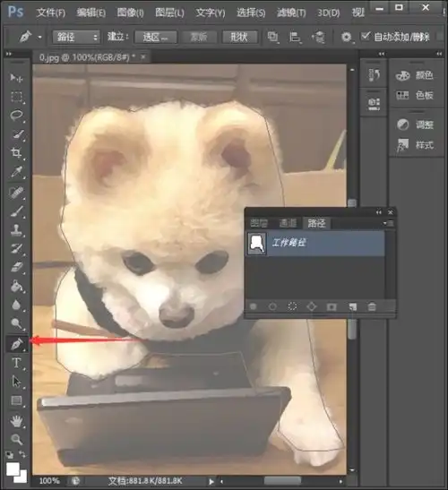448x490 pixels.
Task: Select the 工作路径 path row
Action: coord(315,243)
